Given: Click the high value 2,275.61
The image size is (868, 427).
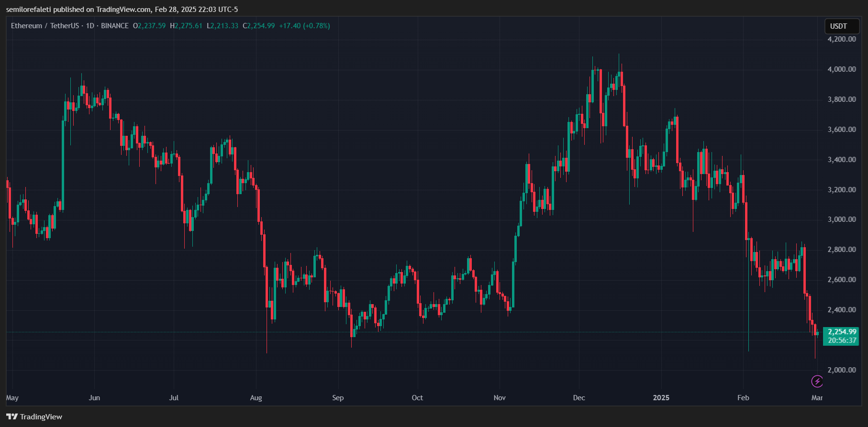Looking at the screenshot, I should [x=189, y=26].
